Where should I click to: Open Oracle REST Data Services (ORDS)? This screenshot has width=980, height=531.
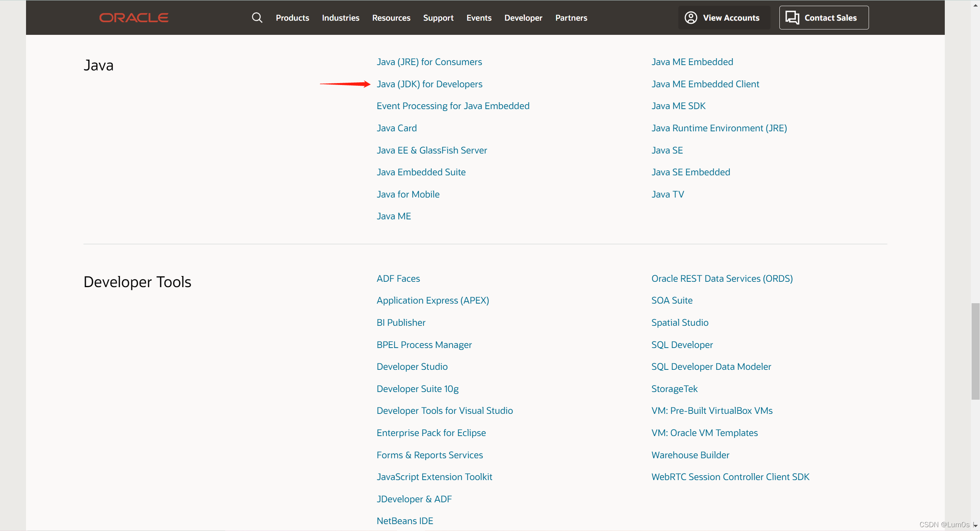pos(722,279)
